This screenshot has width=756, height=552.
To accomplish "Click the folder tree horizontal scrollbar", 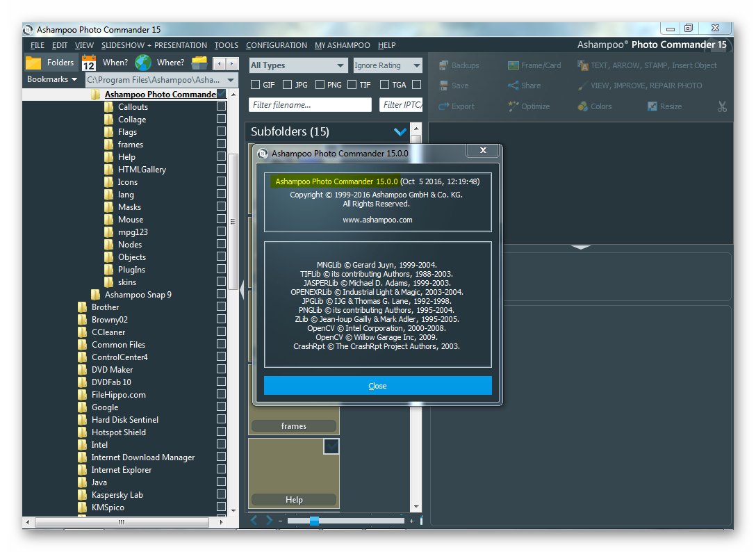I will click(122, 522).
